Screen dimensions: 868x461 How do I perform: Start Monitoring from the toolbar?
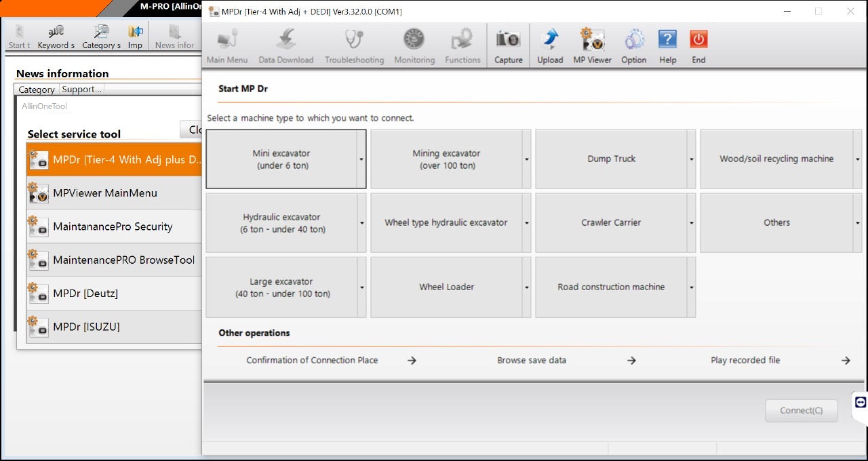coord(414,44)
